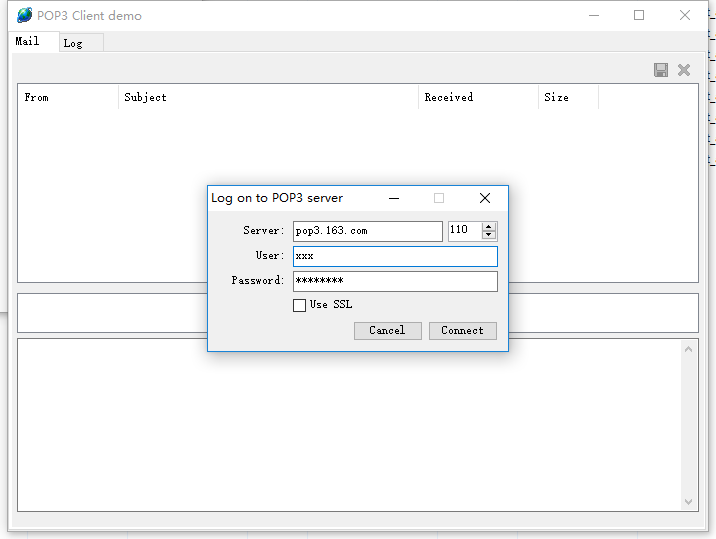Click the User name input field
716x539 pixels.
395,256
